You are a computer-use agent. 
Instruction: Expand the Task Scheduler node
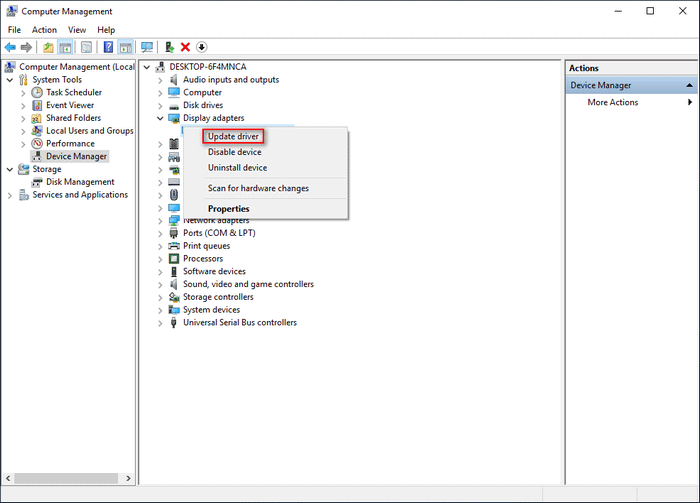click(23, 93)
